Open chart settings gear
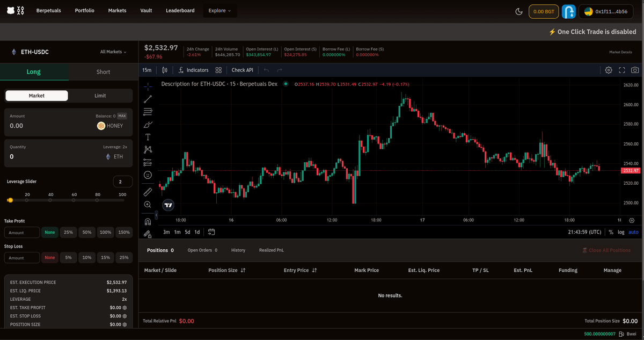Viewport: 644px width, 340px height. click(609, 70)
